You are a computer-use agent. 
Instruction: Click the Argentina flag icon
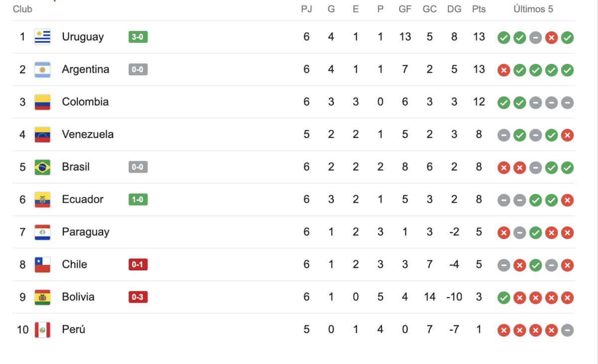42,70
